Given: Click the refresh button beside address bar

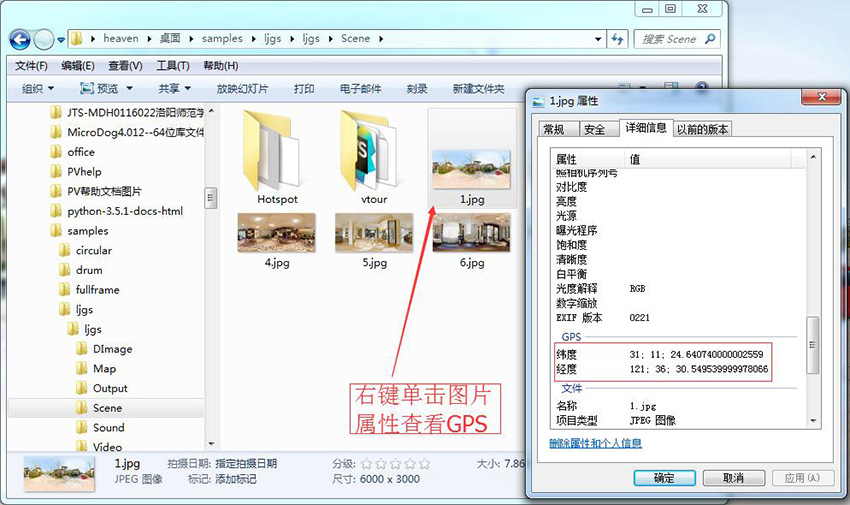Looking at the screenshot, I should 617,39.
